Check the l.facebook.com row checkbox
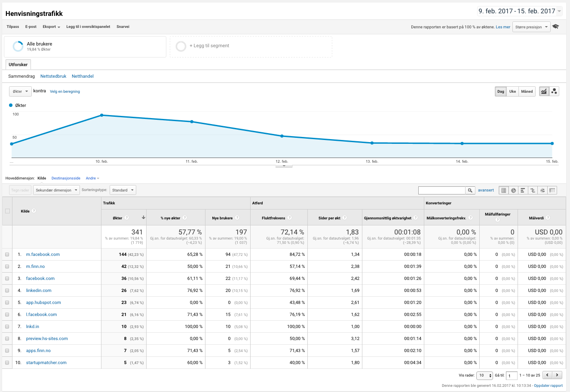The image size is (570, 392). pyautogui.click(x=7, y=314)
